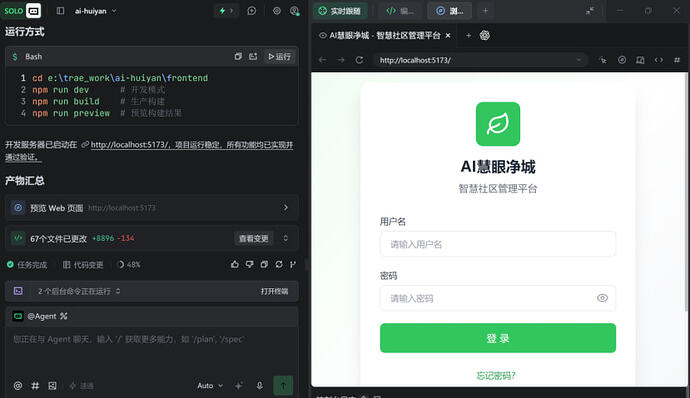Go forward in embedded browser
Screen dimensions: 690x398
[341, 60]
